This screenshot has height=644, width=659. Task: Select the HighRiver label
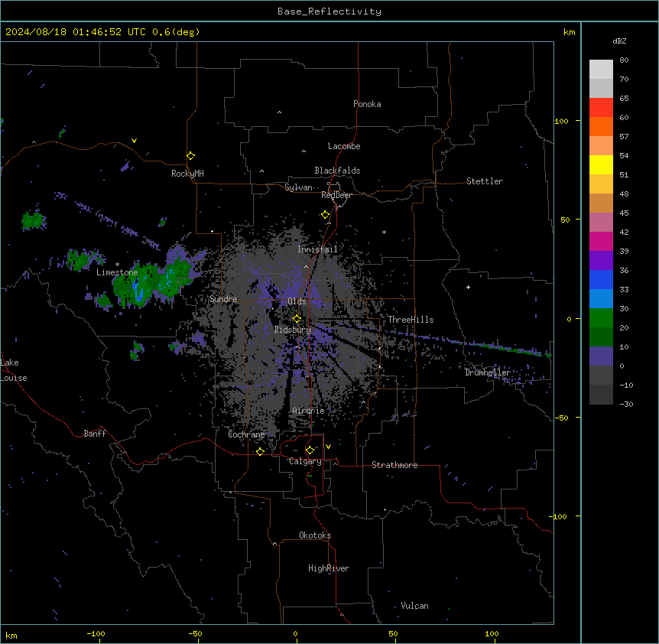[329, 568]
